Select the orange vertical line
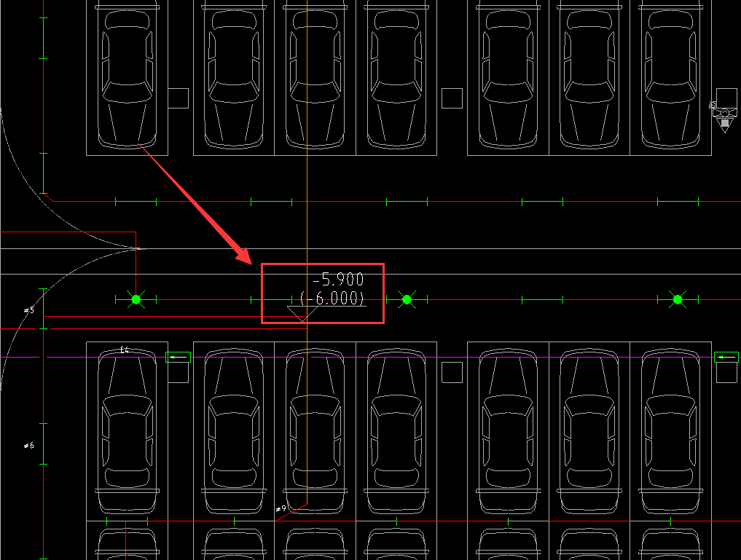 pyautogui.click(x=307, y=252)
